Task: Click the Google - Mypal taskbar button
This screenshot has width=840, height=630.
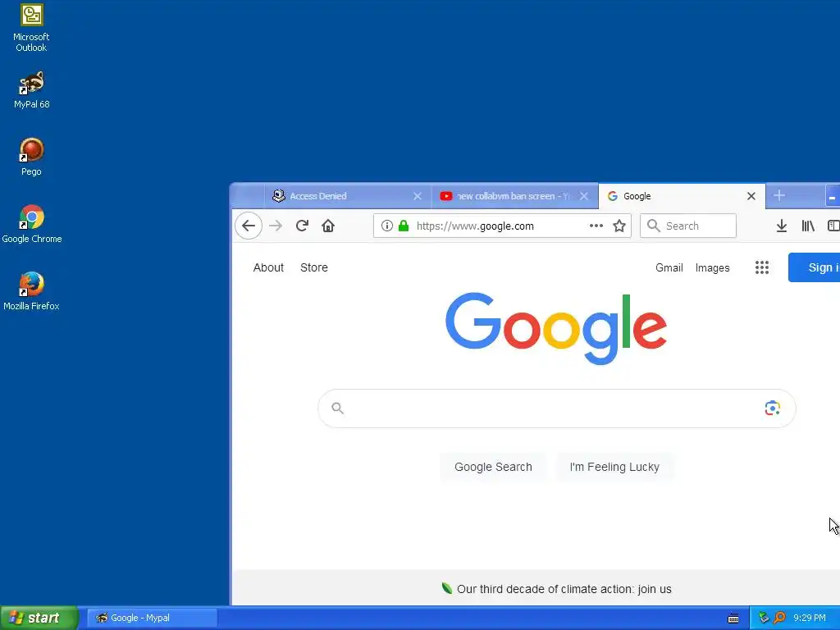Action: 152,618
